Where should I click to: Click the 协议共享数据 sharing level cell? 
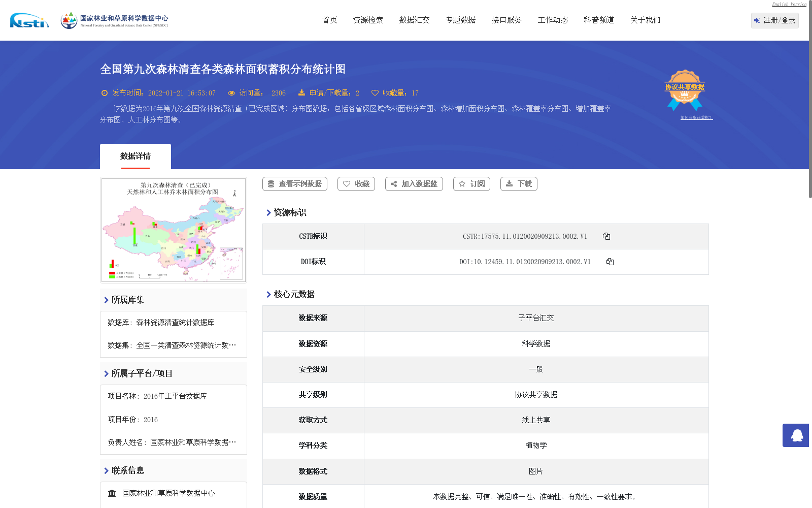[536, 395]
